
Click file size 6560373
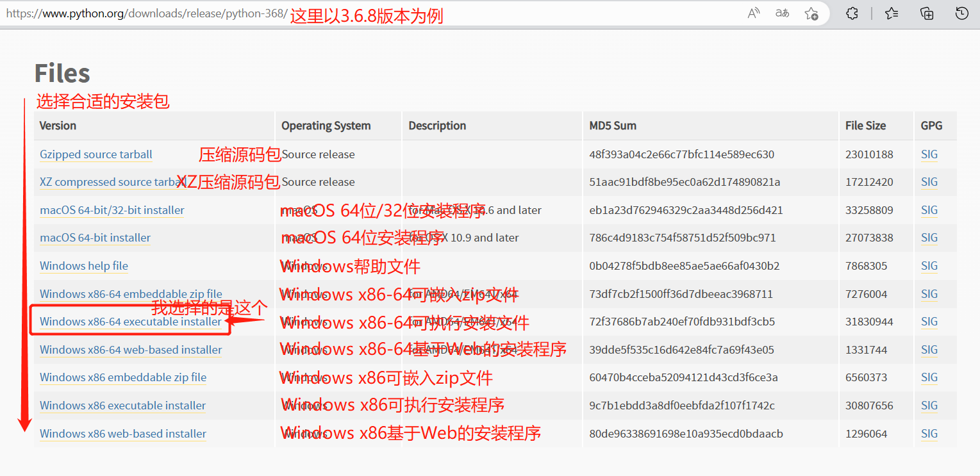pos(867,377)
